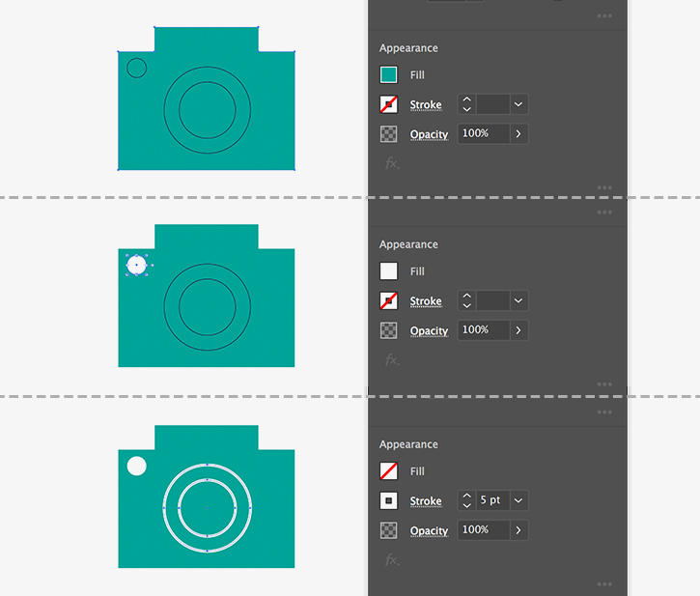Click the opacity checkerboard icon in bottom panel
Viewport: 700px width, 596px height.
pyautogui.click(x=388, y=530)
